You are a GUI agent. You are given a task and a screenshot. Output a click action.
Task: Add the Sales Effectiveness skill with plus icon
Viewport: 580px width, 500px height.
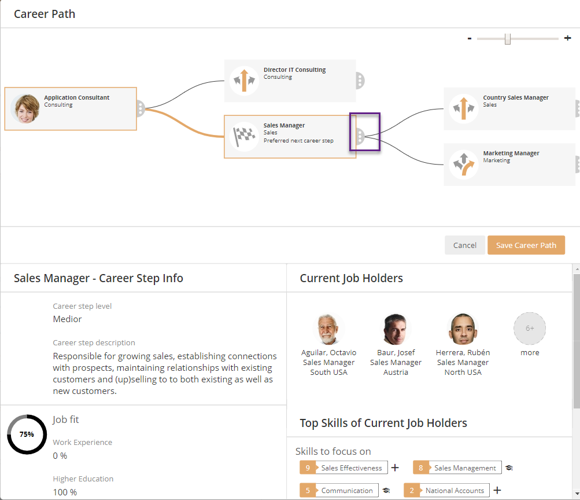click(395, 468)
